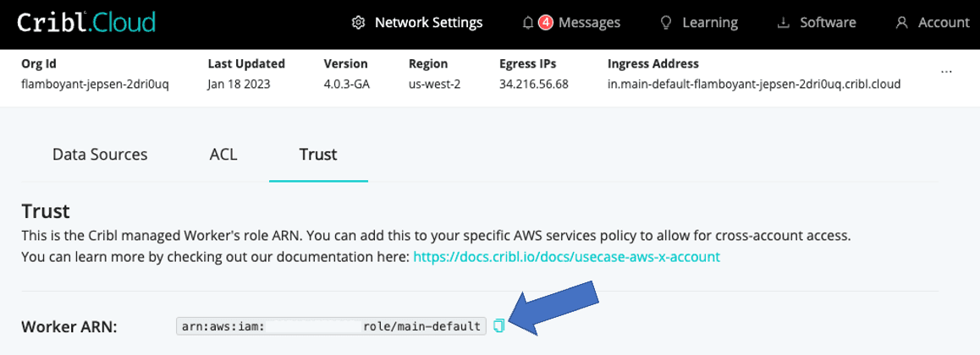The image size is (980, 355).
Task: Click the Cribl.Cloud logo
Action: coord(86,23)
